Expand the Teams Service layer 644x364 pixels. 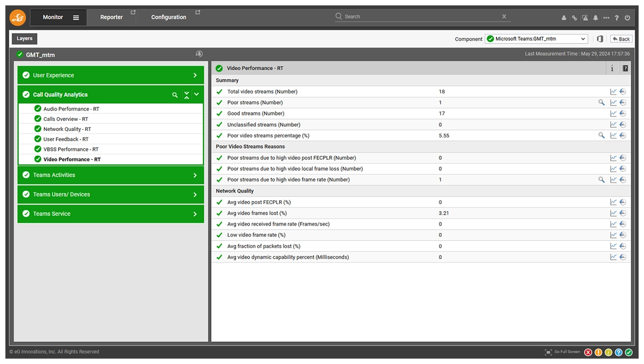pos(111,214)
